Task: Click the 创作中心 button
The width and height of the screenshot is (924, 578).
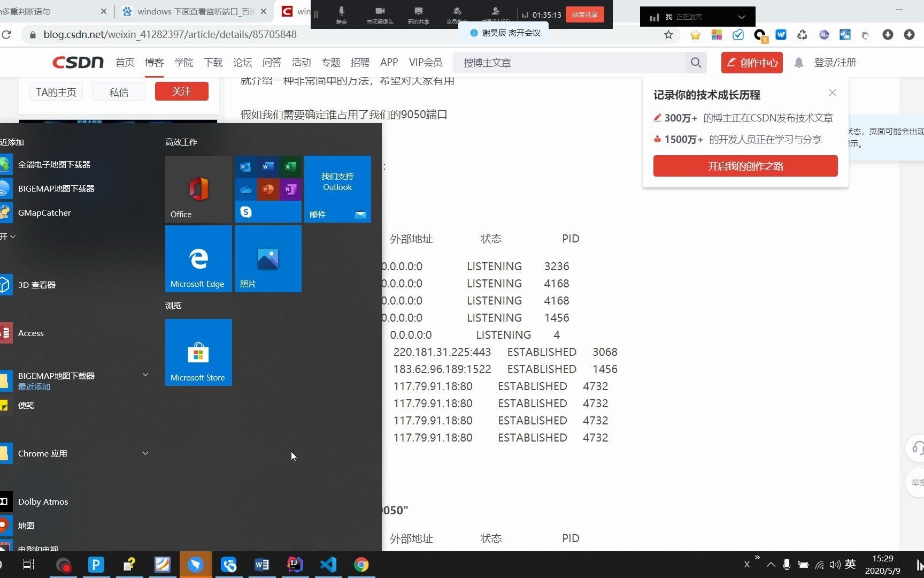Action: [752, 63]
